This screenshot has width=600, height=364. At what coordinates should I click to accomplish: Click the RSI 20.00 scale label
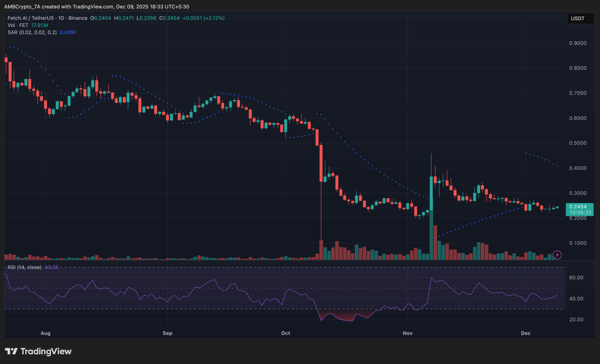pos(576,319)
